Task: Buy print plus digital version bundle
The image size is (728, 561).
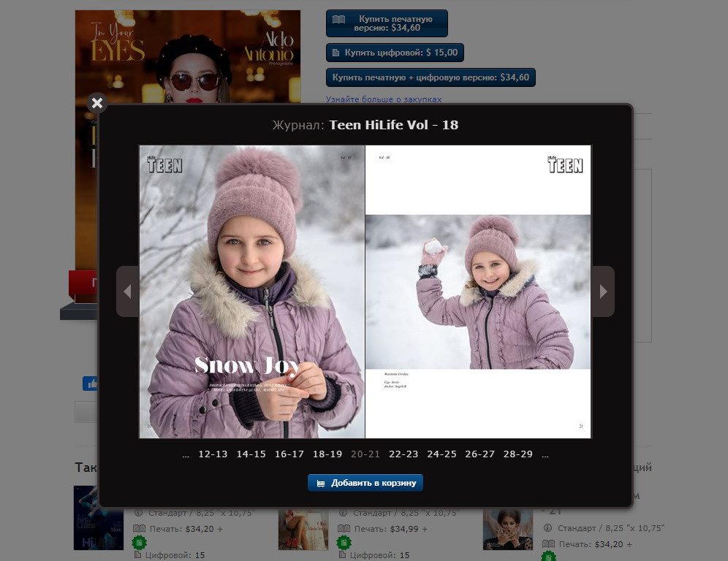Action: (431, 77)
